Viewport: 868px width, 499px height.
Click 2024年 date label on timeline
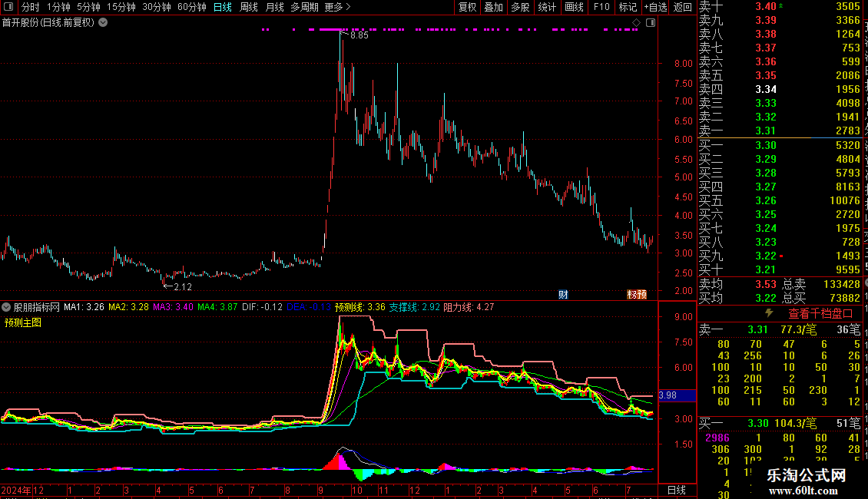pyautogui.click(x=16, y=490)
